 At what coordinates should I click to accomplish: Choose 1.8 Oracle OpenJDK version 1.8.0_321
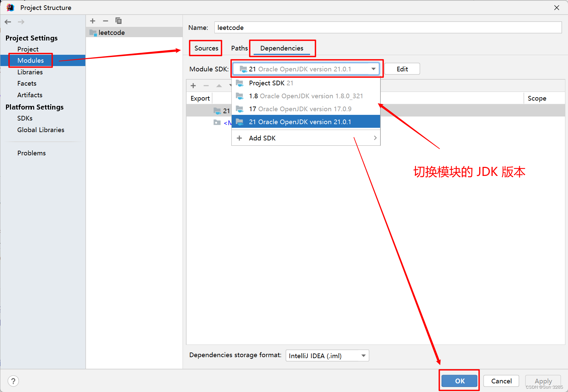pyautogui.click(x=306, y=96)
